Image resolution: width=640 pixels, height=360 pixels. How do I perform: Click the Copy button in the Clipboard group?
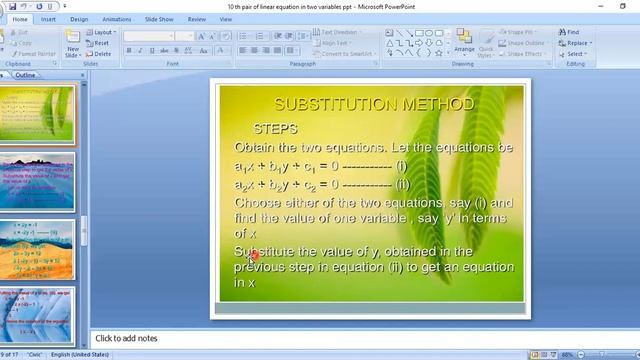tap(21, 43)
